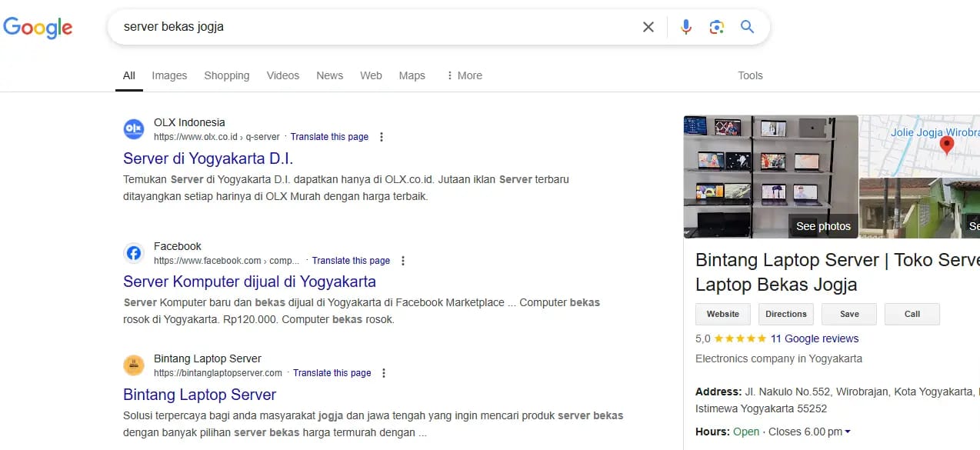
Task: Click the Call button
Action: coord(912,314)
